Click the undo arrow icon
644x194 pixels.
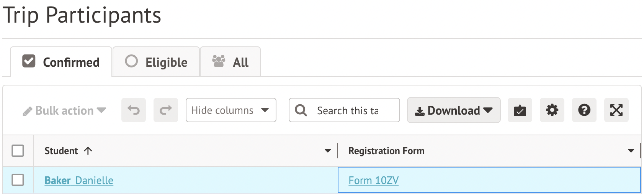134,110
